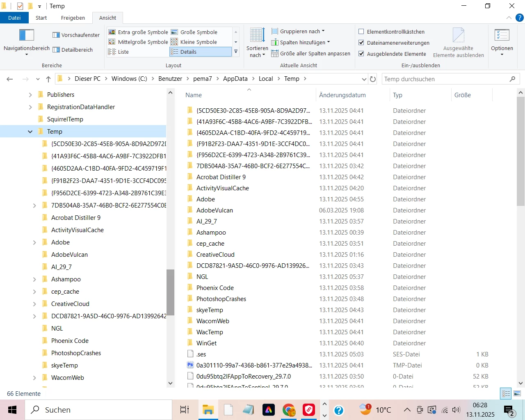Expand the RegistrationDataHandler tree node

pos(30,107)
